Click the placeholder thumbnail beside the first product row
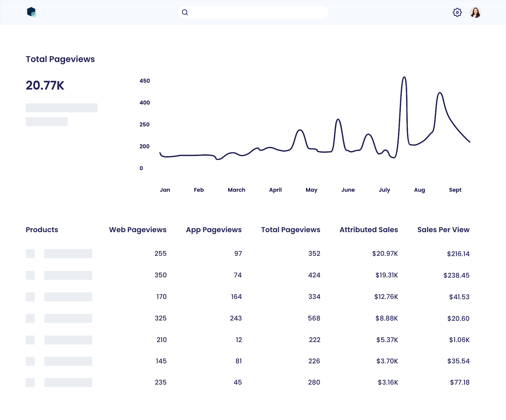The height and width of the screenshot is (420, 506). [x=30, y=253]
